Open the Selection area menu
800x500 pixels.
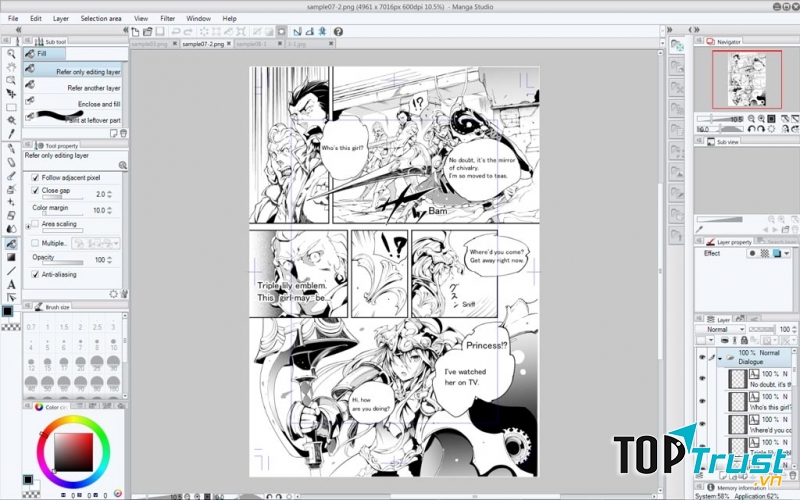coord(101,18)
